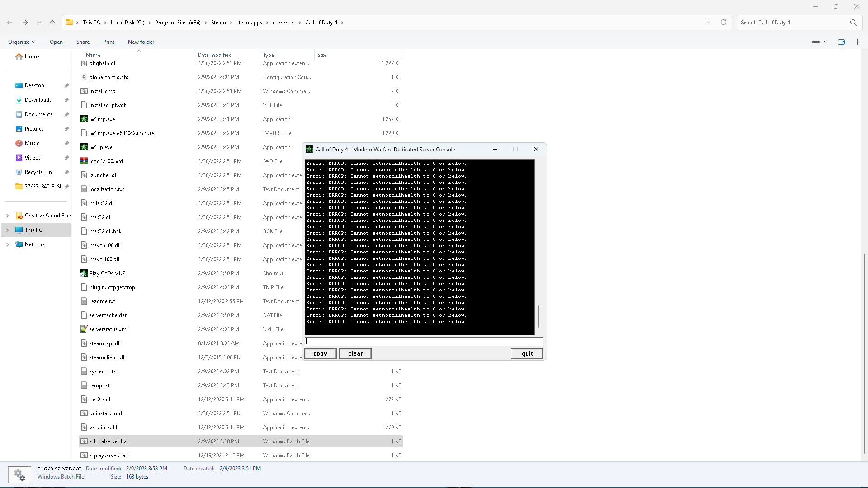Screen dimensions: 868x488
Task: Click the plus icon in the toolbar
Action: (x=857, y=42)
